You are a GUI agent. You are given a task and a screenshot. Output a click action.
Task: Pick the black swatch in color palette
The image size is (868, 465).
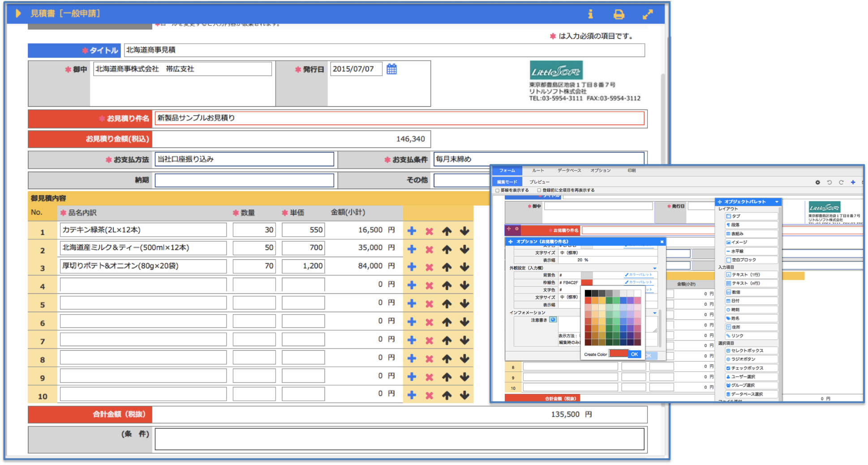[588, 293]
